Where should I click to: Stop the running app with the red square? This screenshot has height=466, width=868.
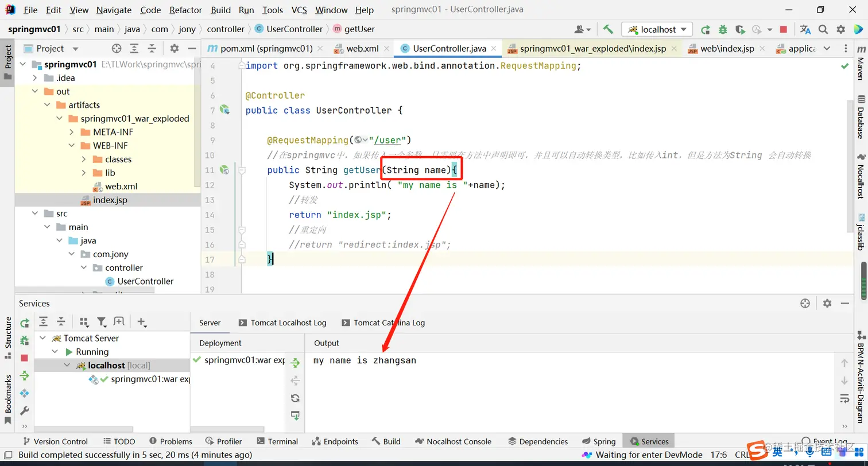tap(784, 29)
